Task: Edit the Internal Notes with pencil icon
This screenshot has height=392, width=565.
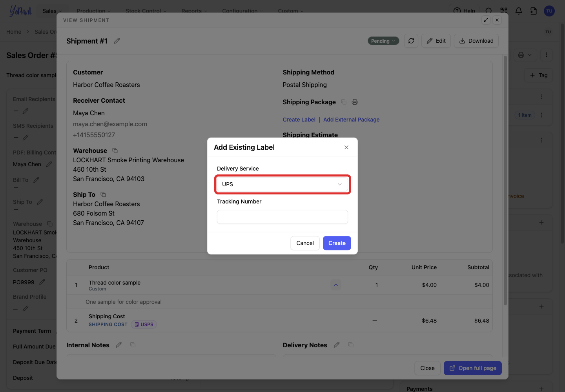Action: coord(119,345)
